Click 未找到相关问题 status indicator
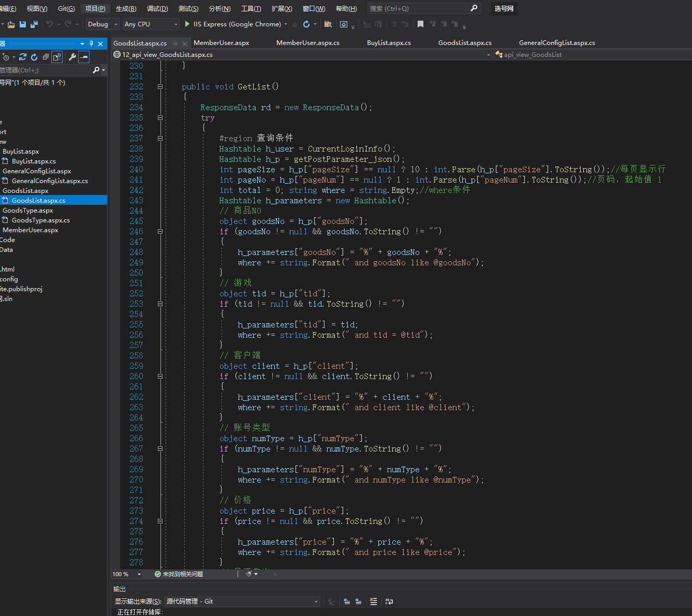 point(179,574)
